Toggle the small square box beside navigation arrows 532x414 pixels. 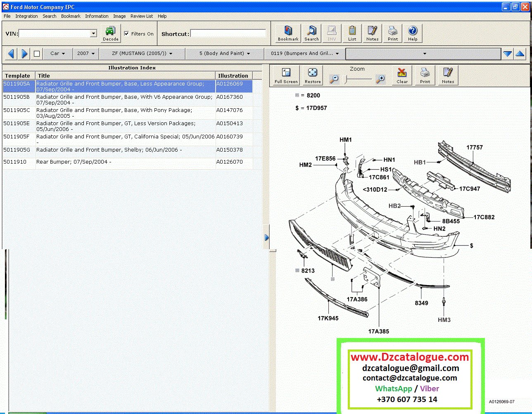tap(37, 53)
